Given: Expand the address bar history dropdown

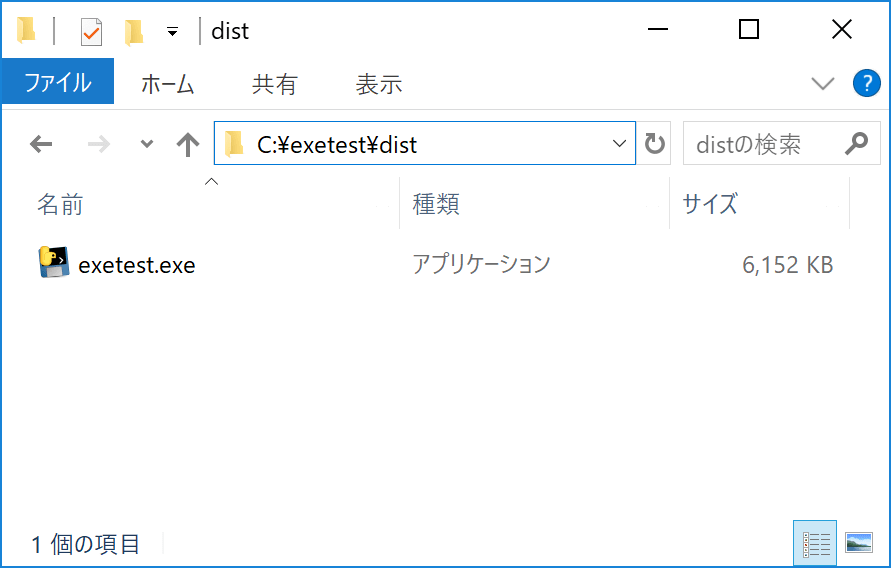Looking at the screenshot, I should tap(619, 144).
